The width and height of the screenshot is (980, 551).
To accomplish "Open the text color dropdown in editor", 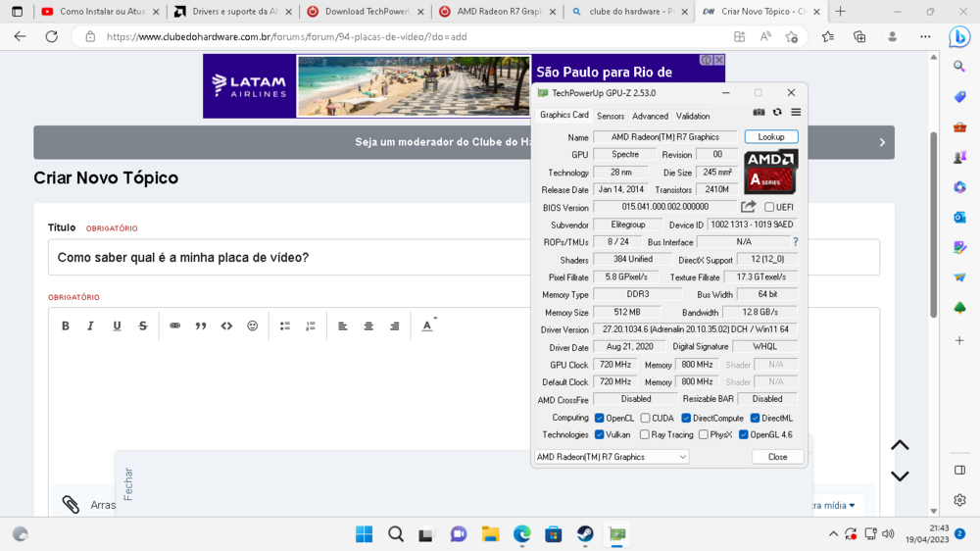I will 428,326.
